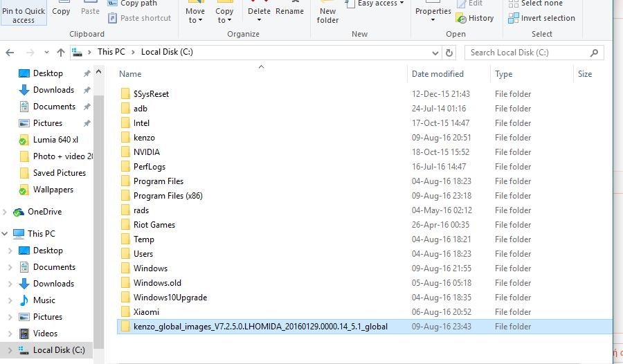The width and height of the screenshot is (623, 364).
Task: Select the adb folder icon
Action: pyautogui.click(x=125, y=109)
